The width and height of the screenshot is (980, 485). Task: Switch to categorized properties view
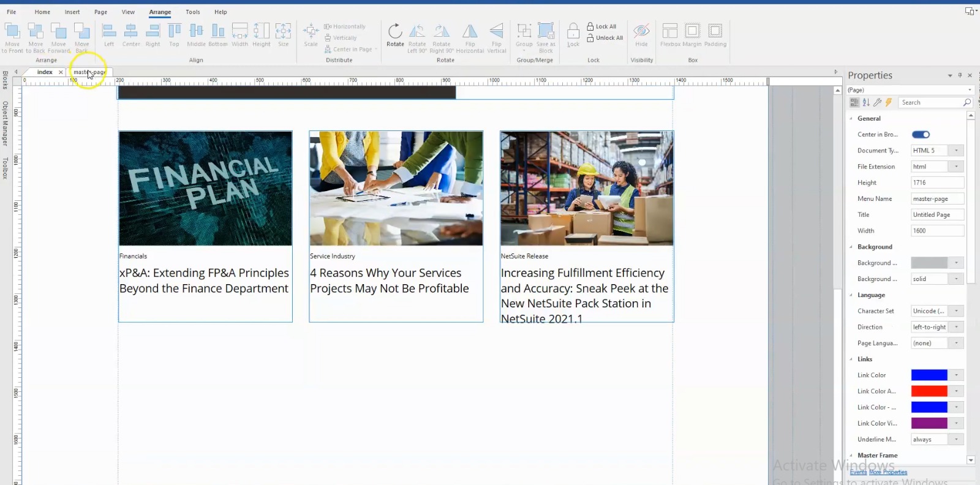pos(854,102)
